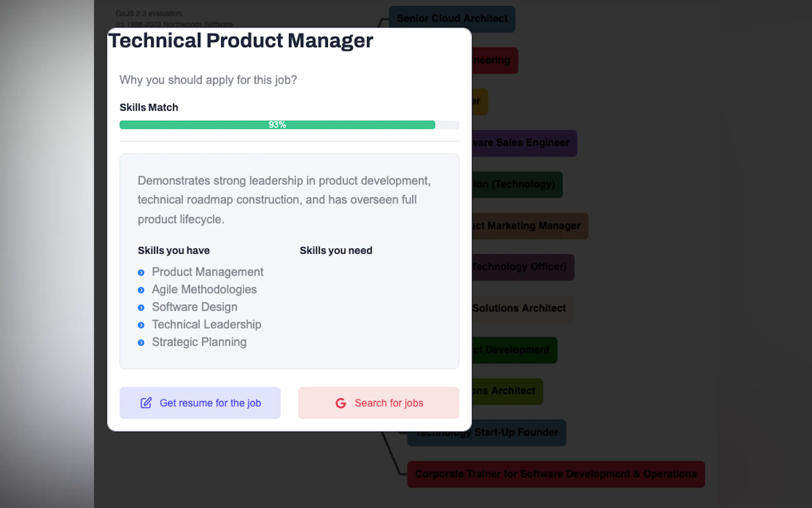Screen dimensions: 812x508
Task: Click the bullet icon beside Software Design
Action: pyautogui.click(x=141, y=307)
